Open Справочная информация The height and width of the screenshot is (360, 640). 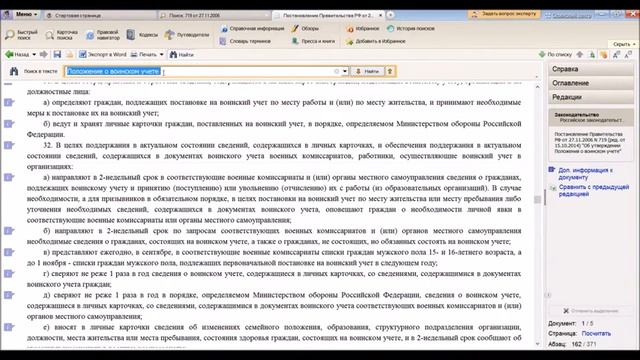click(252, 29)
